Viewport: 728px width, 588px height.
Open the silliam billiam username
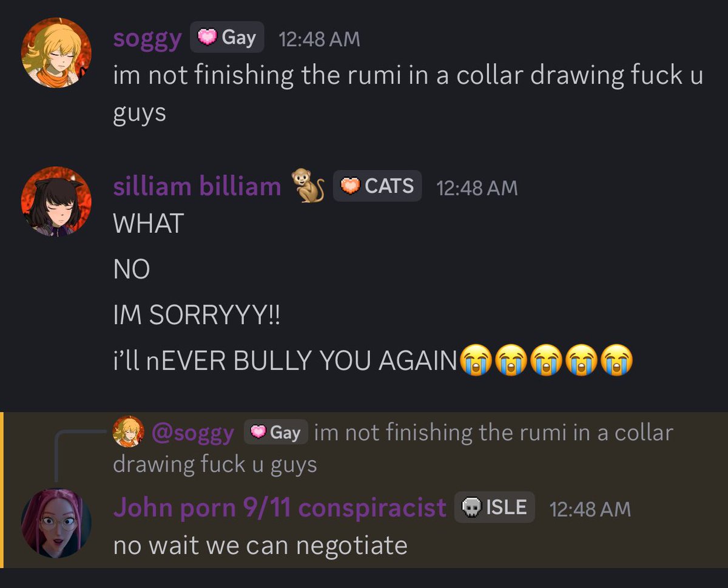pyautogui.click(x=197, y=186)
